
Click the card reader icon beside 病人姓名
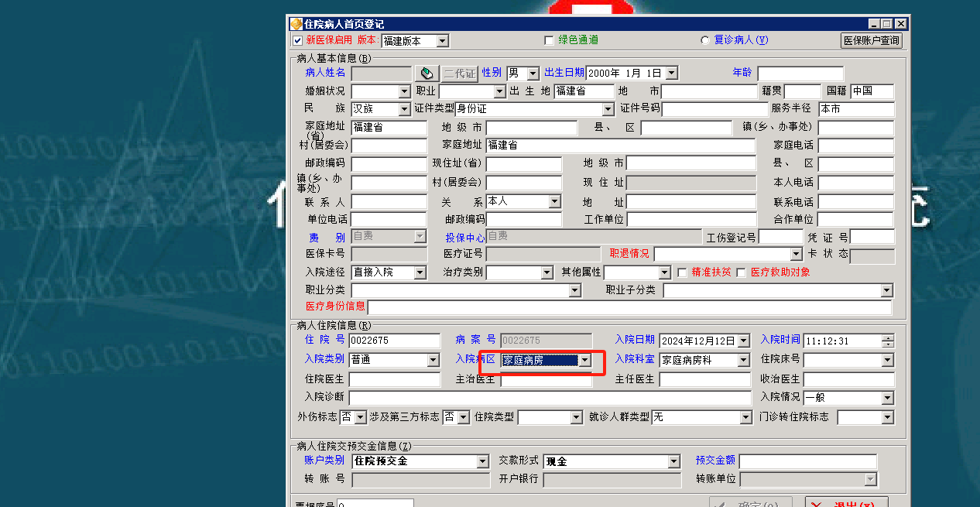426,73
